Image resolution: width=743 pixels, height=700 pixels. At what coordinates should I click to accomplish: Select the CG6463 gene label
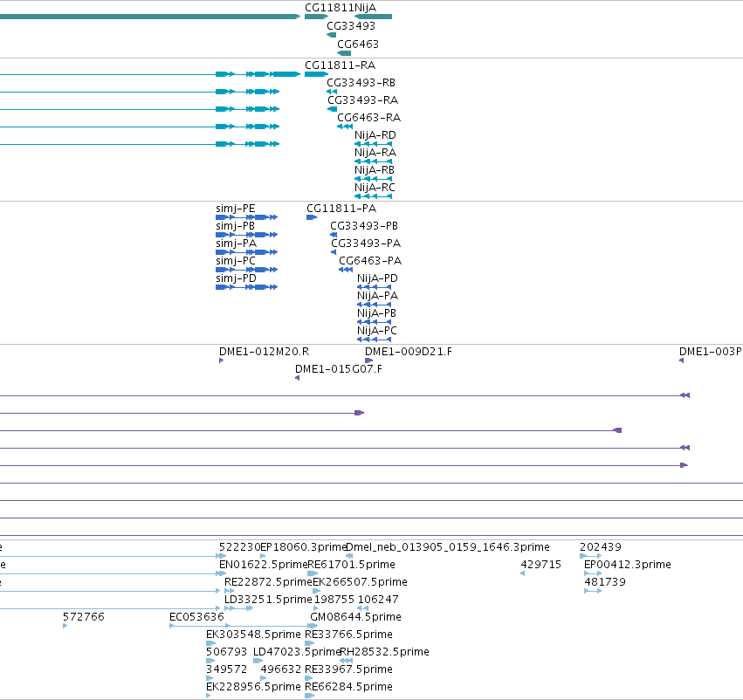point(358,44)
